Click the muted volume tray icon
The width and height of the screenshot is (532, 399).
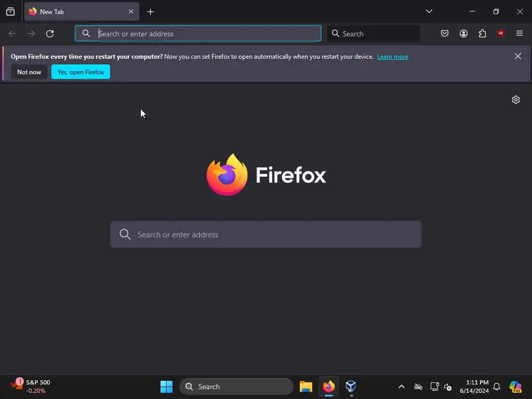448,387
